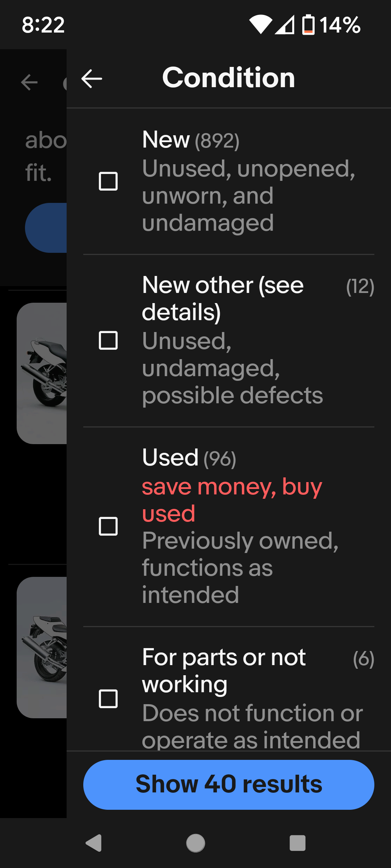Tap the Wi-Fi status icon

click(260, 25)
